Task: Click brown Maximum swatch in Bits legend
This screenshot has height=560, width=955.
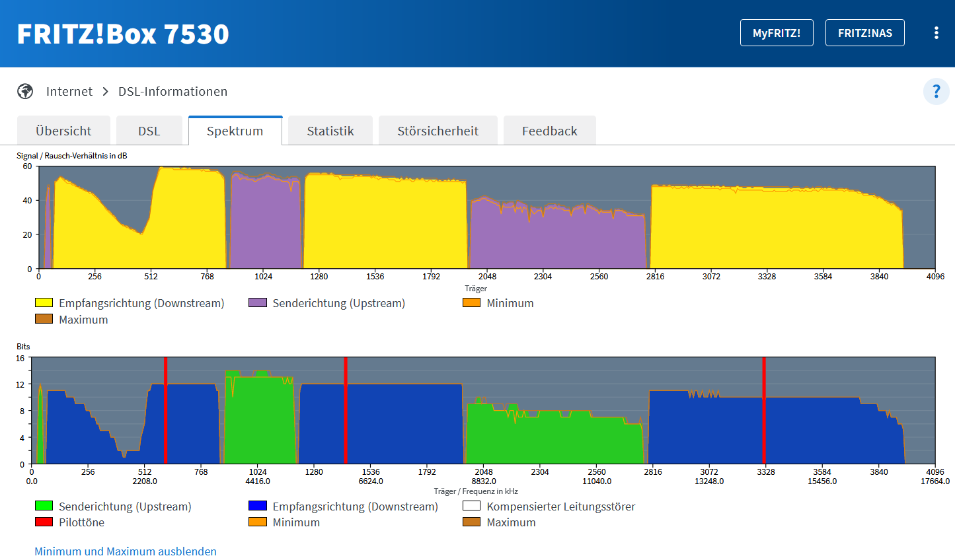Action: click(x=472, y=522)
